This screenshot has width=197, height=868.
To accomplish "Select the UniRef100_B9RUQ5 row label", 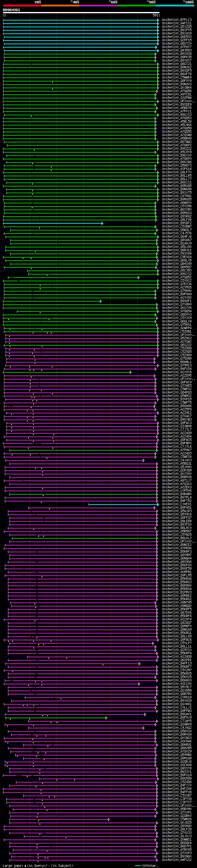I will pos(177,186).
